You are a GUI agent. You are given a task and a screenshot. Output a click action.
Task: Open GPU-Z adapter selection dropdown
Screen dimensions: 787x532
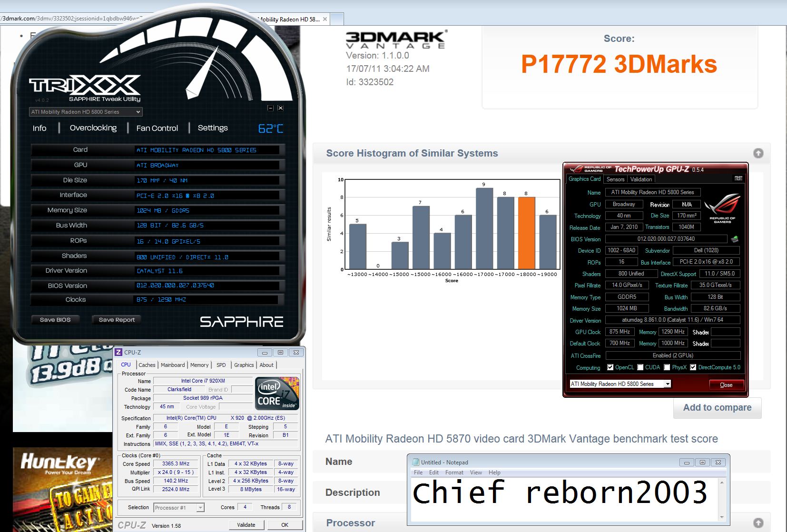tap(620, 384)
